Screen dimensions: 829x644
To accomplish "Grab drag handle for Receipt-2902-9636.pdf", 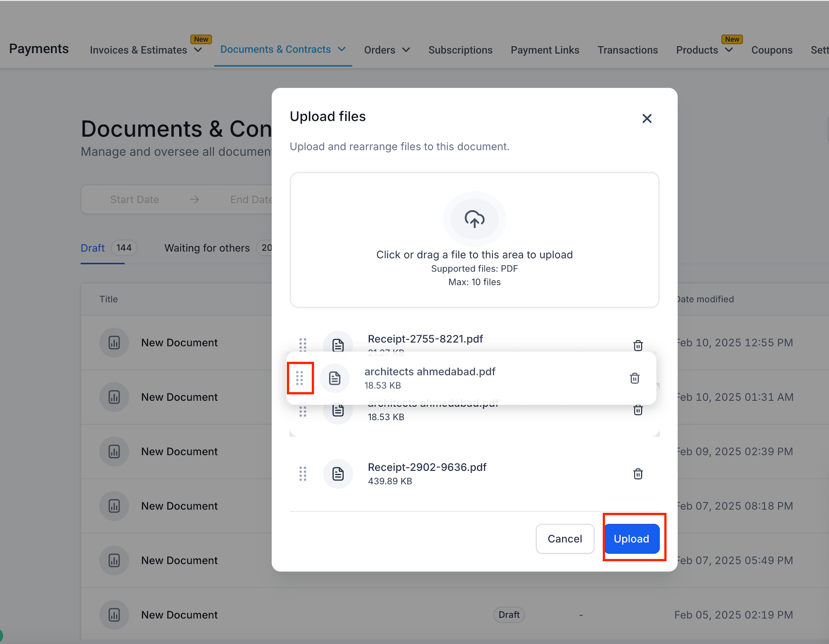I will (x=303, y=474).
